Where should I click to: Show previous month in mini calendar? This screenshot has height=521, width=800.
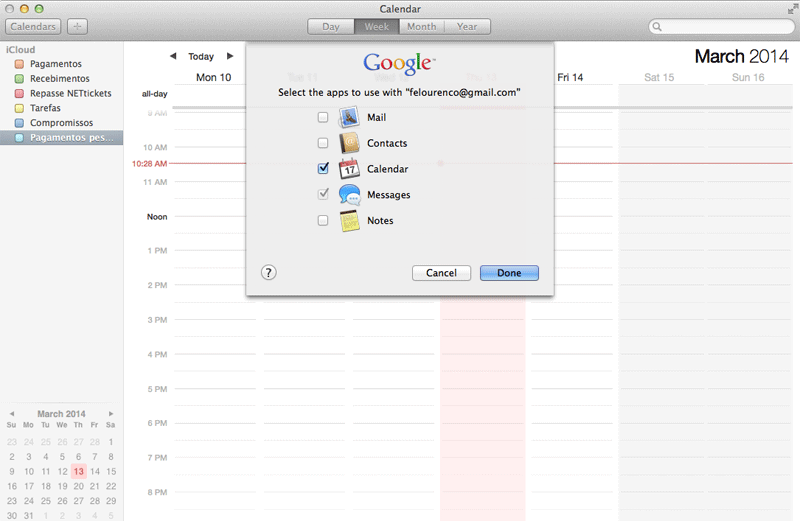tap(12, 414)
